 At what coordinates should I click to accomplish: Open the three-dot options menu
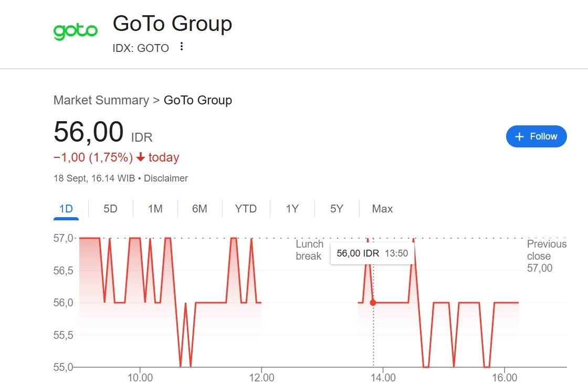[182, 47]
